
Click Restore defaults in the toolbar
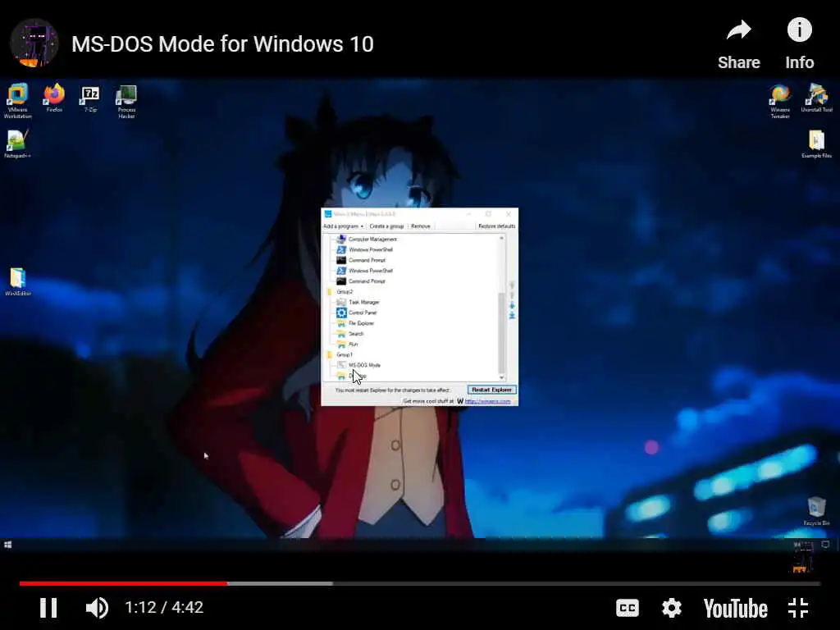click(496, 226)
